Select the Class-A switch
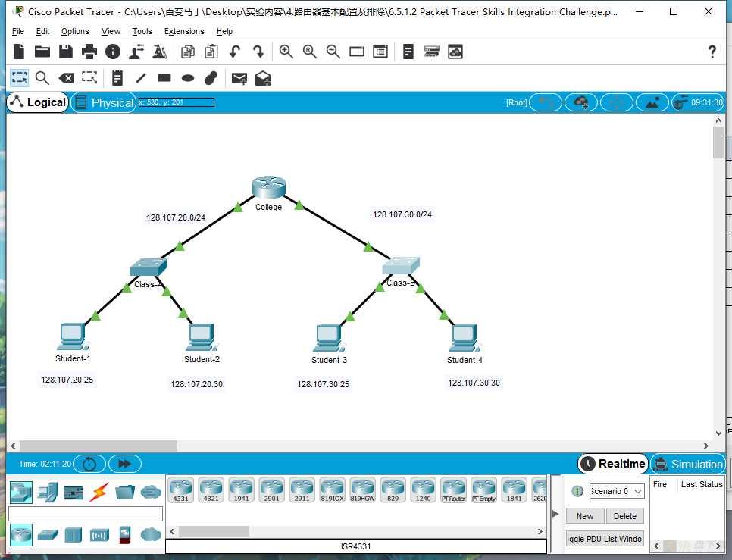This screenshot has height=560, width=732. pyautogui.click(x=149, y=267)
